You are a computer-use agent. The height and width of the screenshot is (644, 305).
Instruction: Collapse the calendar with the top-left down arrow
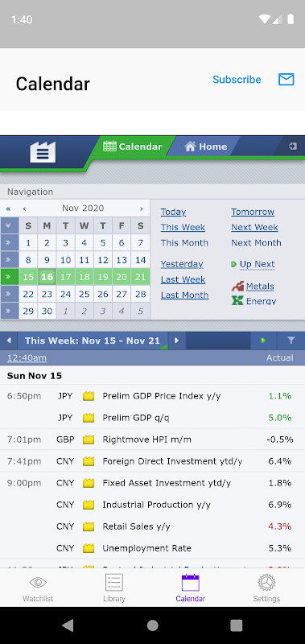[10, 225]
